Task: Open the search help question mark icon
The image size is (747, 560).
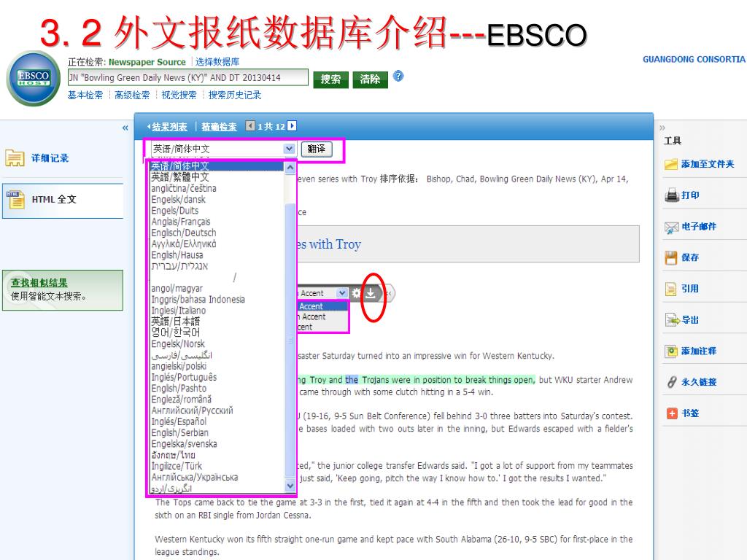Action: tap(398, 76)
